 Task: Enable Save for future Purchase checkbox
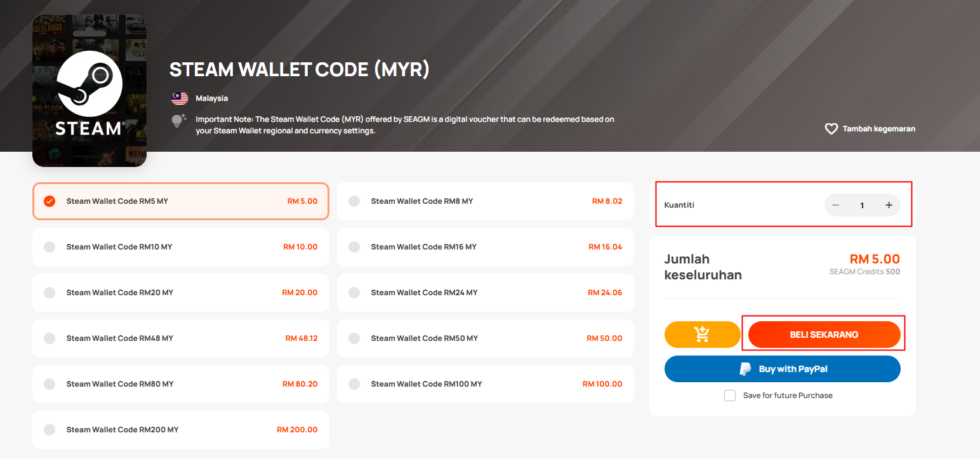[x=730, y=396]
